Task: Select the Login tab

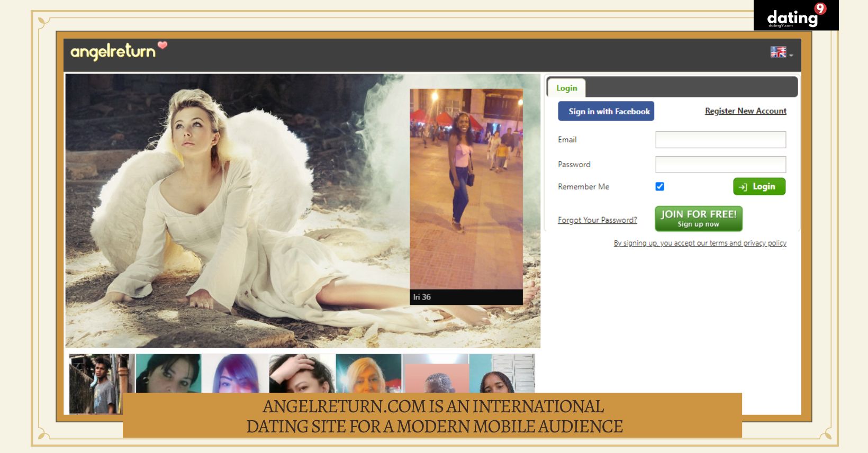Action: (566, 88)
